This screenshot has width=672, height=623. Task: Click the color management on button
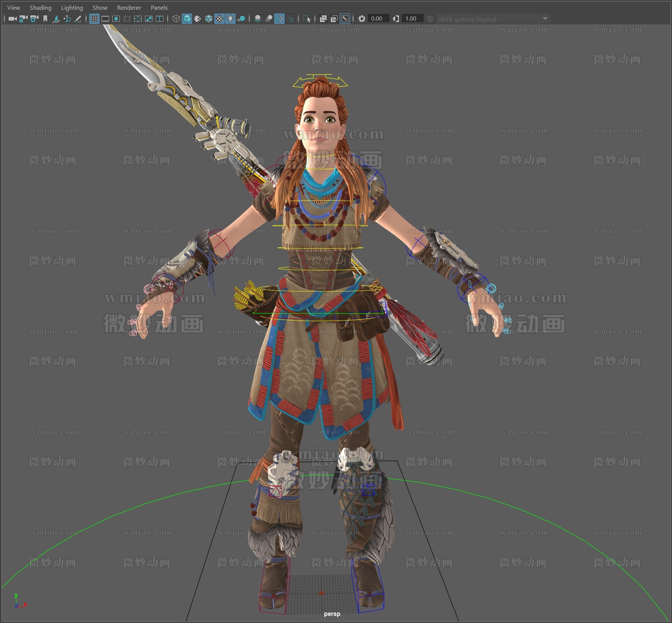(430, 19)
